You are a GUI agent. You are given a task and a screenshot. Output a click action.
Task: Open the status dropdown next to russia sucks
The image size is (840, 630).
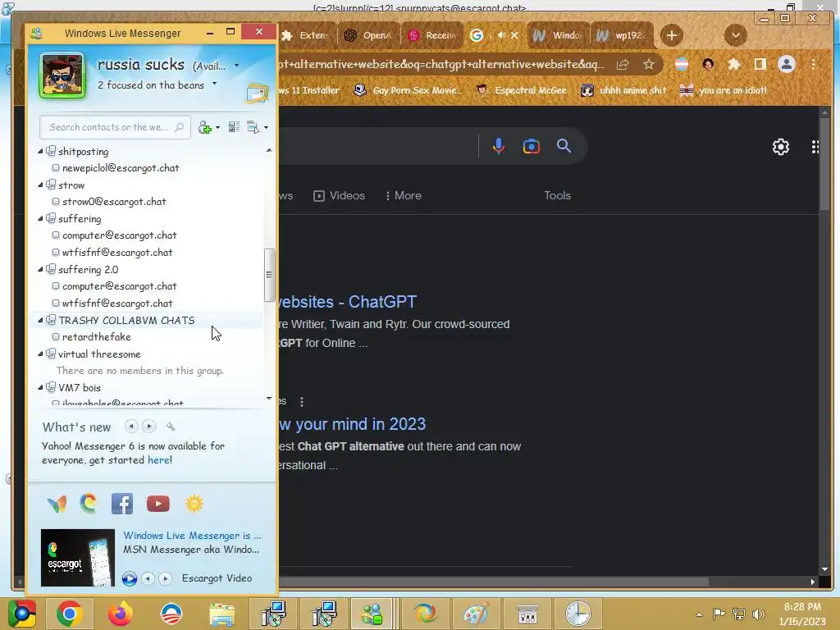[237, 66]
